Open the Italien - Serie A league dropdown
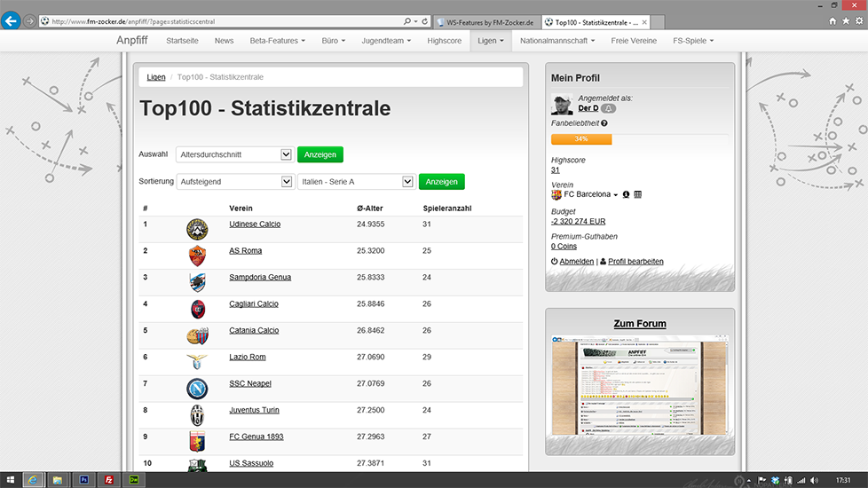 click(x=356, y=181)
